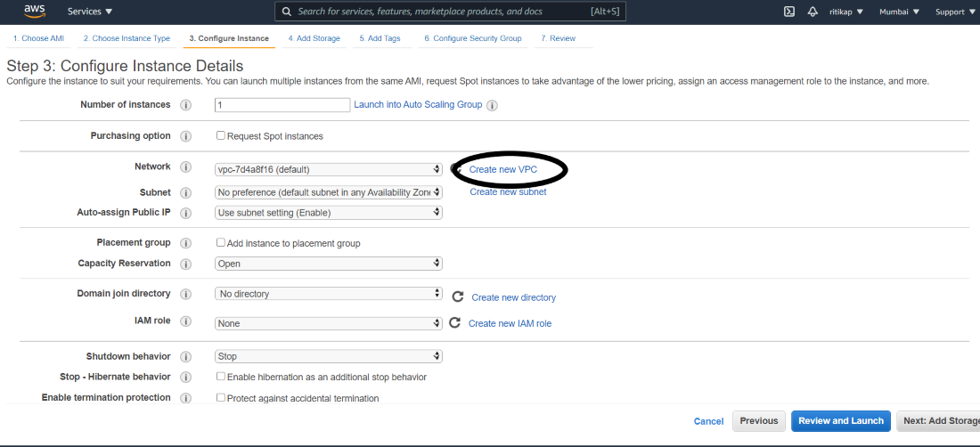The image size is (980, 447).
Task: Check Add instance to placement group
Action: click(221, 243)
